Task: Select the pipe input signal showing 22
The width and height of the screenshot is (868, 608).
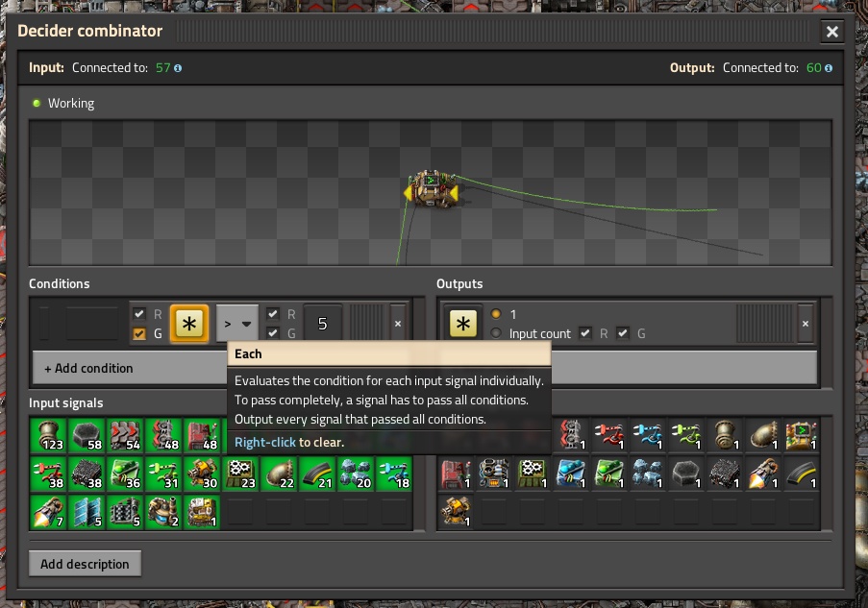Action: (x=279, y=474)
